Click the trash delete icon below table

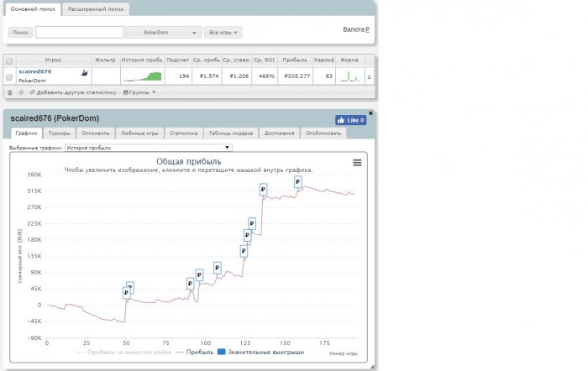(x=9, y=91)
